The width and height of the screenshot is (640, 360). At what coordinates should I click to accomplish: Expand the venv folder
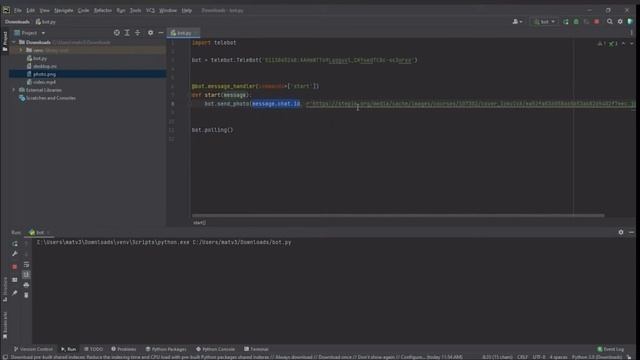pyautogui.click(x=21, y=50)
